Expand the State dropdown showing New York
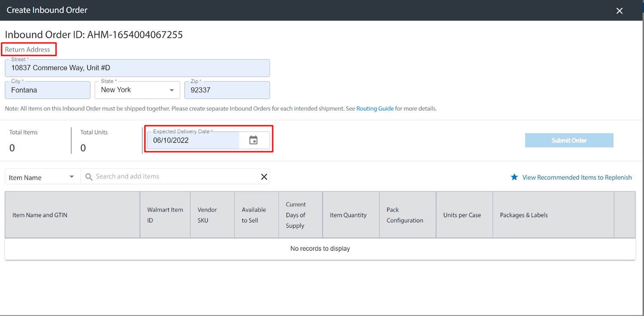The width and height of the screenshot is (644, 316). (137, 90)
